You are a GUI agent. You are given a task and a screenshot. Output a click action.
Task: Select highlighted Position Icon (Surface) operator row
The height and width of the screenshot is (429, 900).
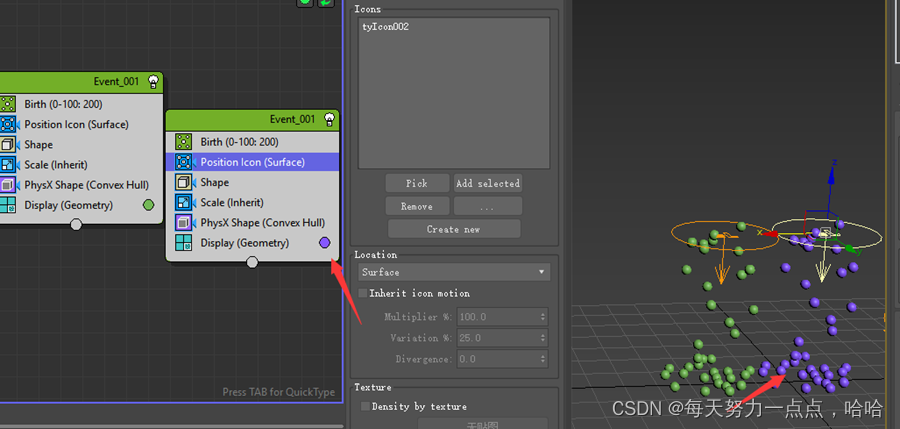253,162
